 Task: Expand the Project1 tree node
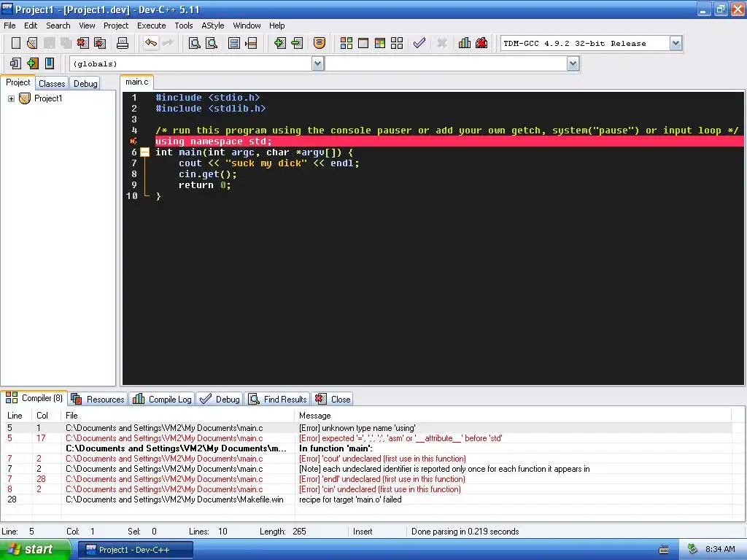click(x=11, y=98)
